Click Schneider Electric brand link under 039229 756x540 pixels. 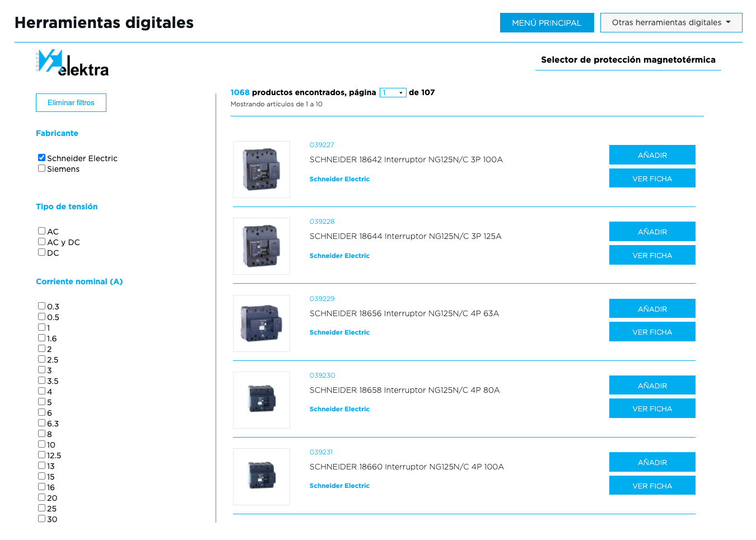tap(339, 332)
